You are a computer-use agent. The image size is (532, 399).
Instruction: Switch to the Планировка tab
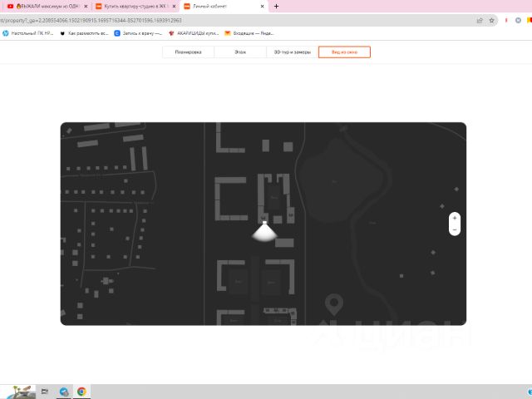(x=188, y=52)
